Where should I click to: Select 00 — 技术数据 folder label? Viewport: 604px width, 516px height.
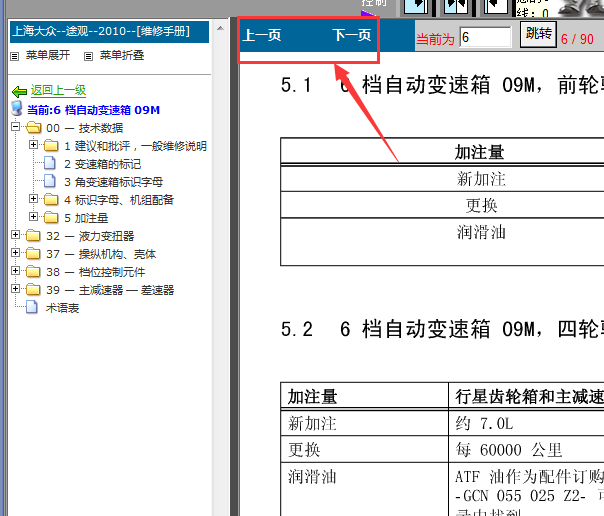point(84,128)
